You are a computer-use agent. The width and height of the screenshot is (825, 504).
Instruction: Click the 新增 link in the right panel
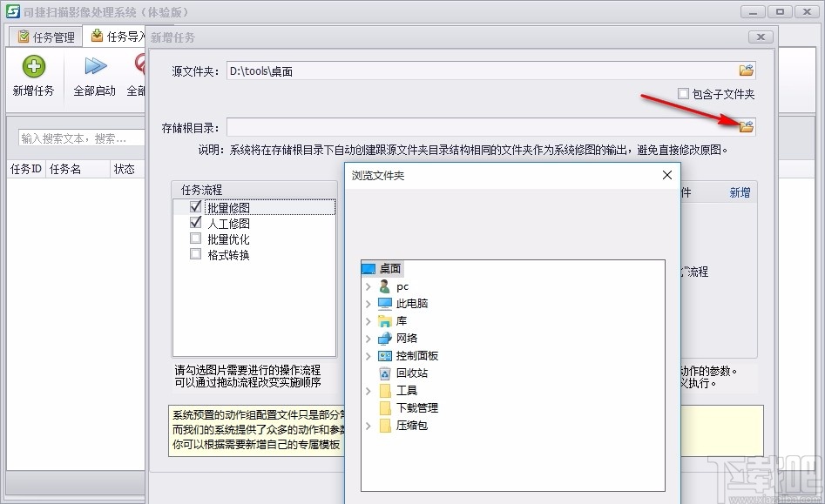tap(740, 192)
